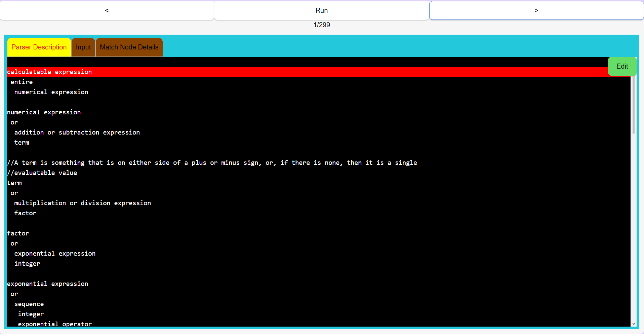Click the 'sequence' line under exponential expression
The image size is (644, 334).
[x=29, y=304]
